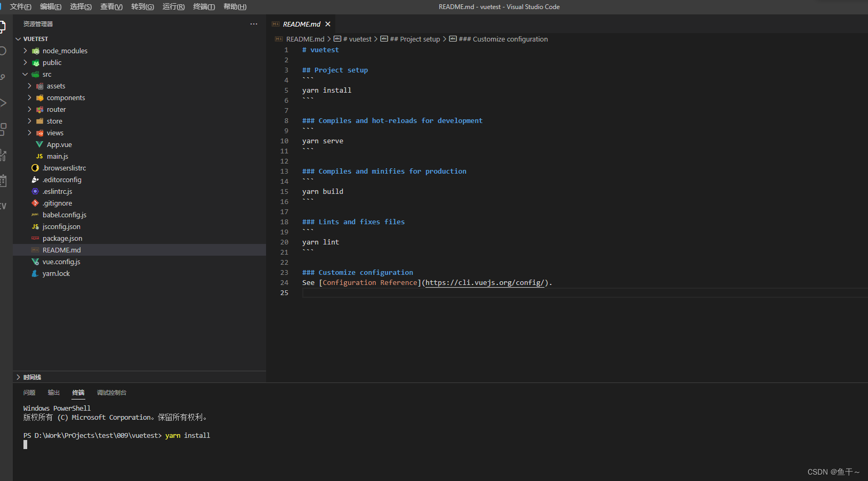This screenshot has height=481, width=868.
Task: Click the git icon beside .gitignore
Action: (x=35, y=203)
